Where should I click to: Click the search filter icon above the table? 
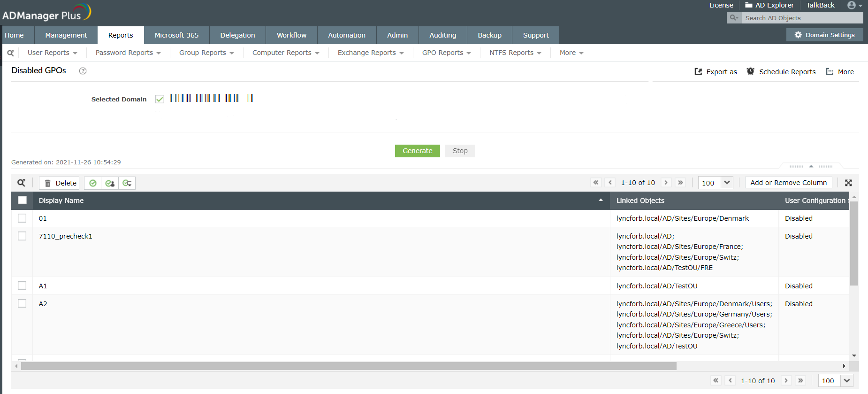(x=21, y=183)
